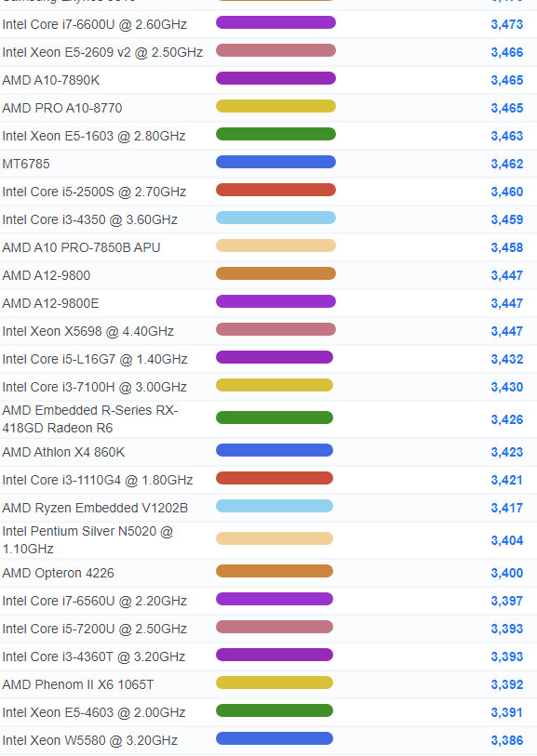Click the 3,404 score value
Viewport: 537px width, 756px height.
(x=507, y=541)
